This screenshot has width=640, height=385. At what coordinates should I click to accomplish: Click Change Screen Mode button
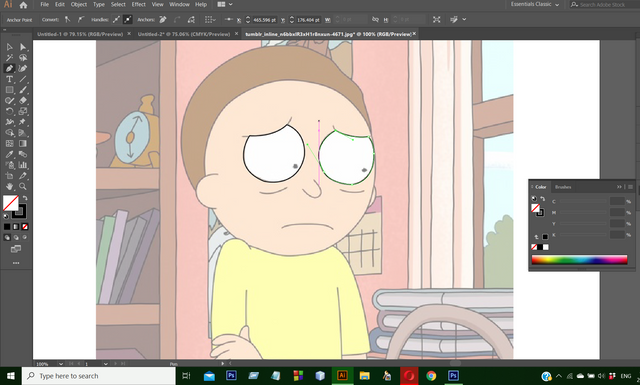(x=16, y=249)
